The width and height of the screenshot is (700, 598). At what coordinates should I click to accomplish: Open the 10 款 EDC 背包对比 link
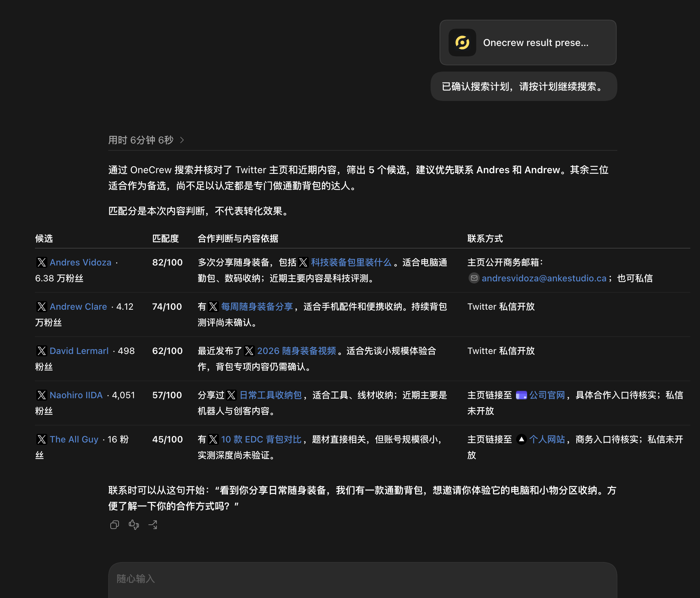261,439
